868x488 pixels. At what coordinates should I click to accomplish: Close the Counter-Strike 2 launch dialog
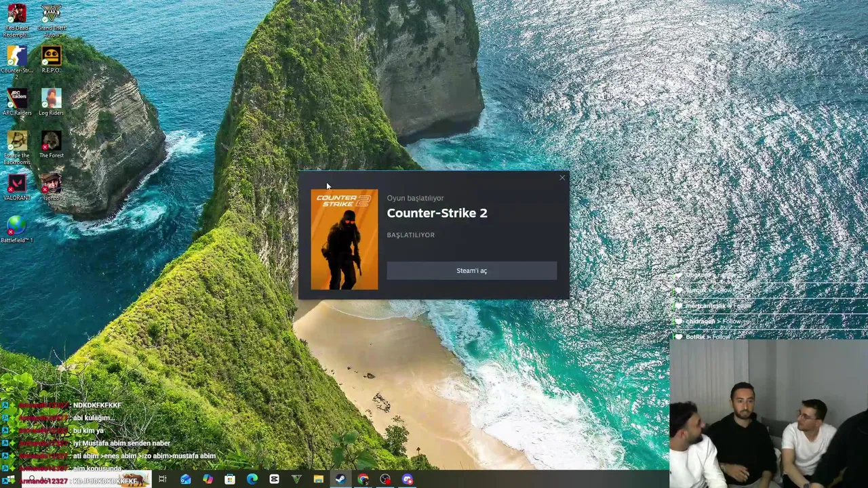click(562, 178)
